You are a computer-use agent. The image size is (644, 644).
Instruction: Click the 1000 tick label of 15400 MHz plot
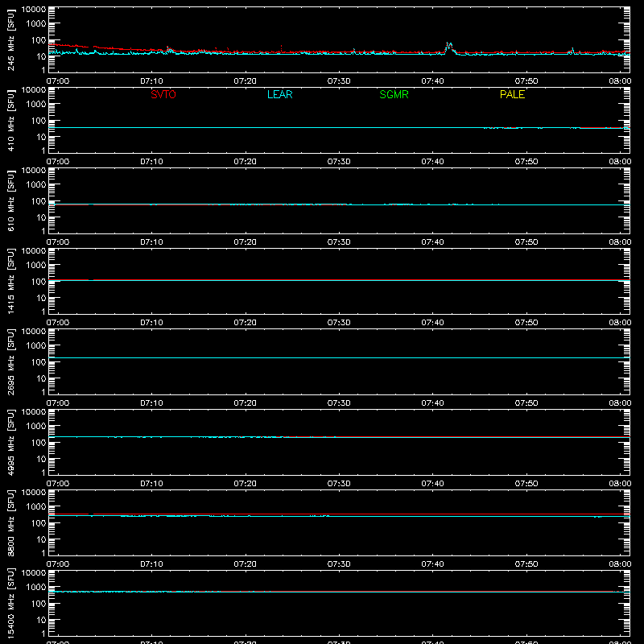(36, 587)
